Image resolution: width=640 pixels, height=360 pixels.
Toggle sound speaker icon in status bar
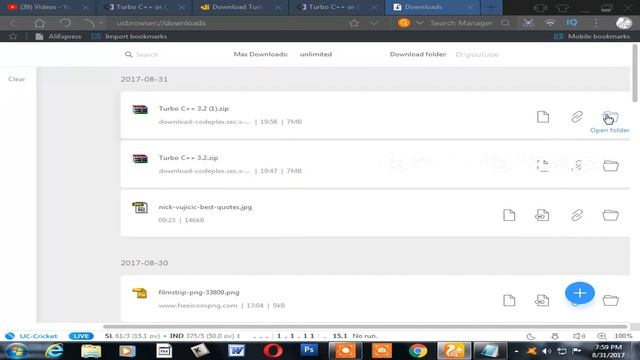pos(578,336)
